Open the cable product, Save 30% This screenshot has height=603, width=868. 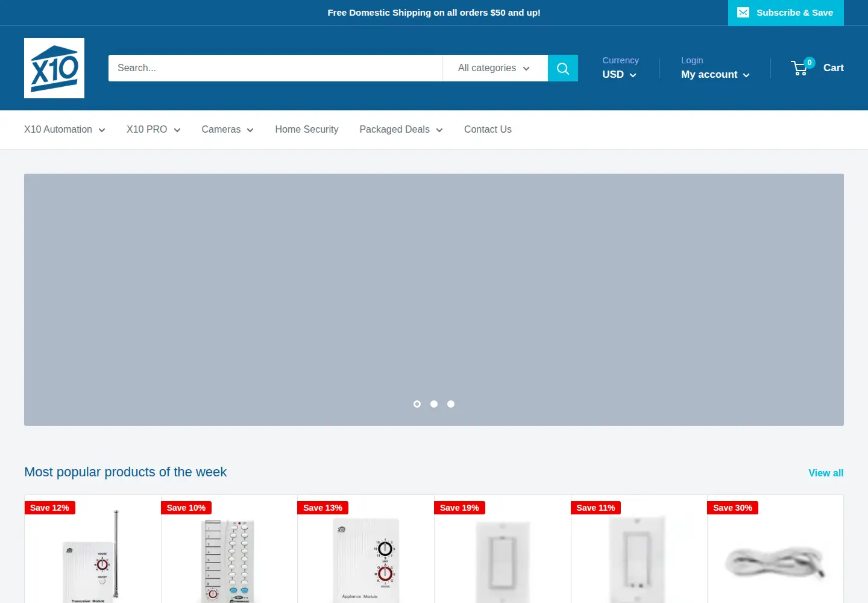[775, 555]
